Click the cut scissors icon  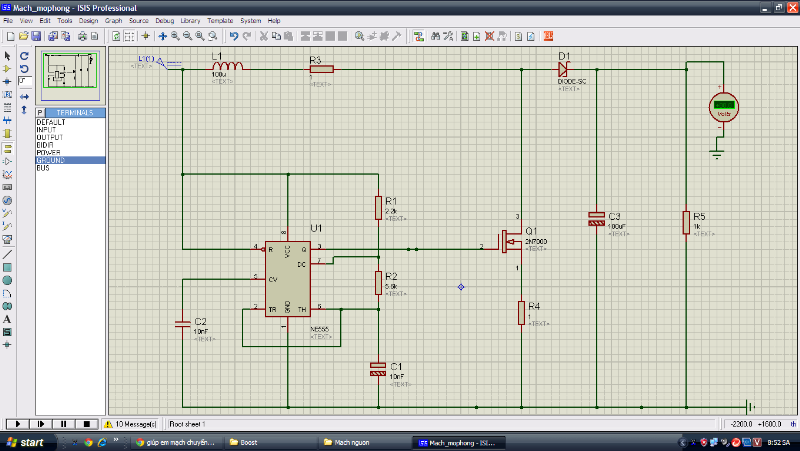pyautogui.click(x=263, y=36)
